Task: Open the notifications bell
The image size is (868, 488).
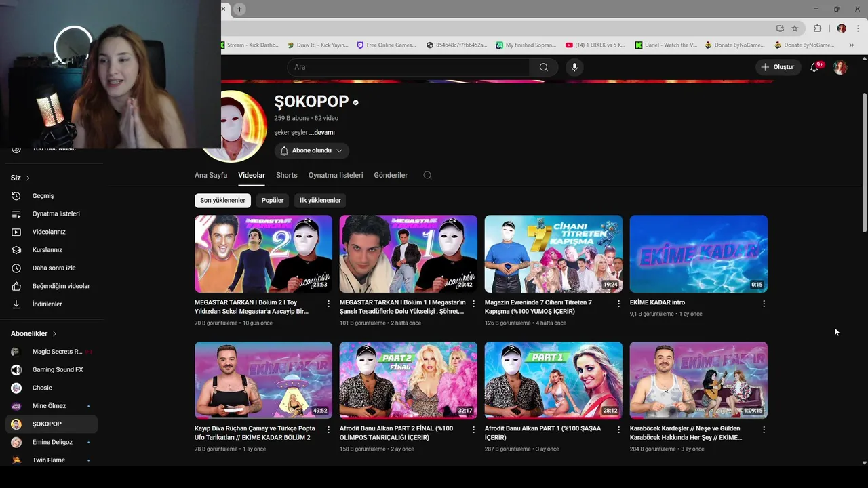Action: click(x=814, y=67)
